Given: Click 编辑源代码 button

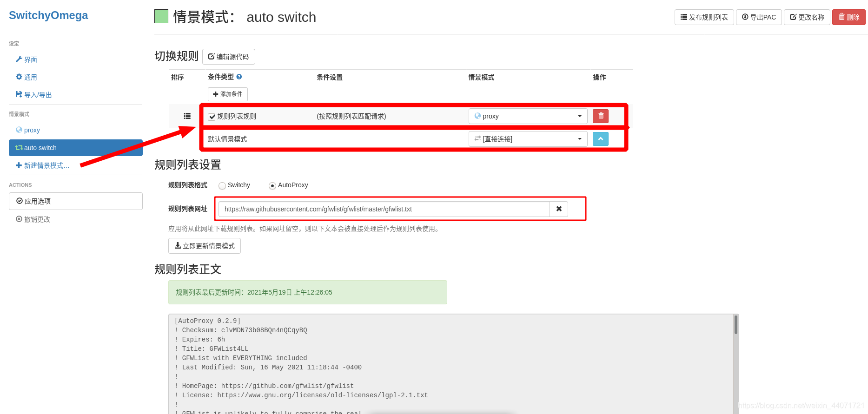Looking at the screenshot, I should coord(229,57).
